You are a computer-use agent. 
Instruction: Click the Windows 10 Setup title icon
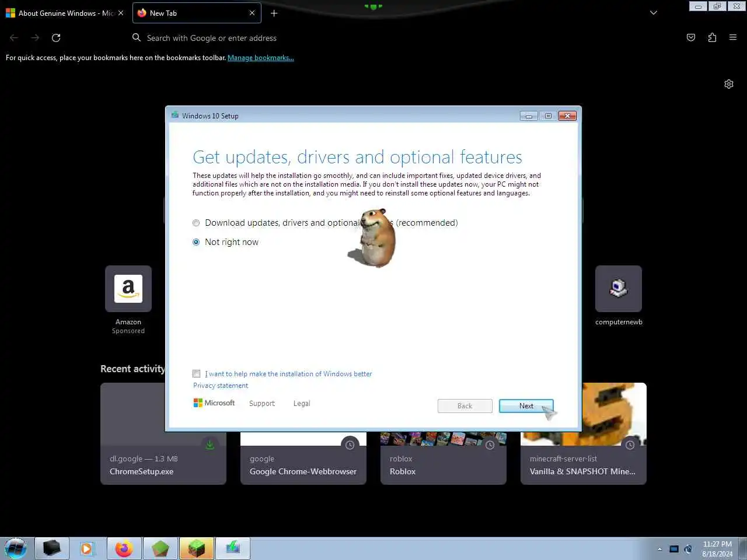point(174,115)
